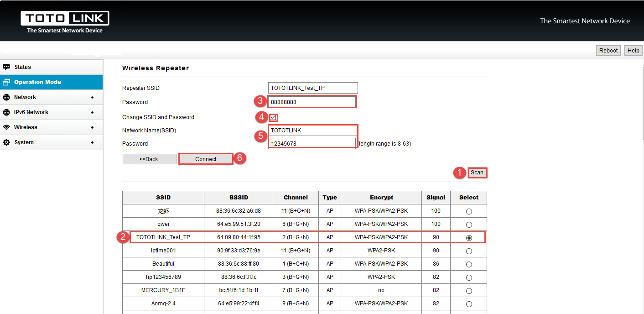The height and width of the screenshot is (314, 644).
Task: Choose the MERCURY_1B1F radio button
Action: (469, 291)
